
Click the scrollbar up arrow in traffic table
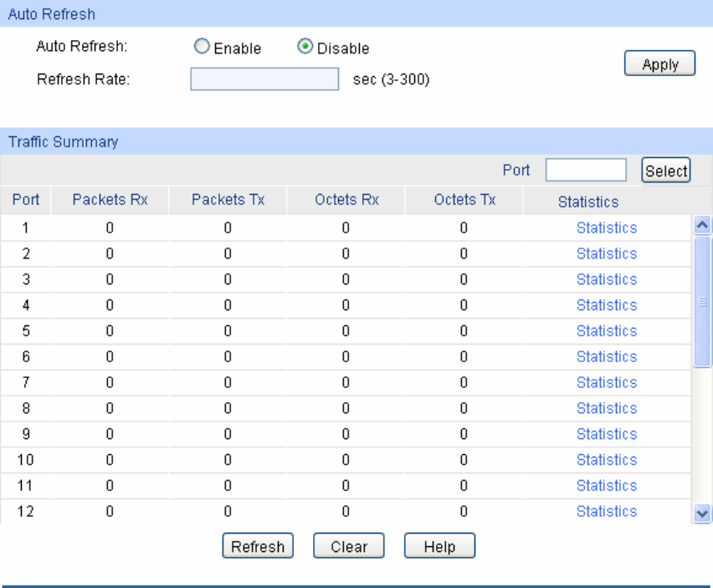point(703,224)
